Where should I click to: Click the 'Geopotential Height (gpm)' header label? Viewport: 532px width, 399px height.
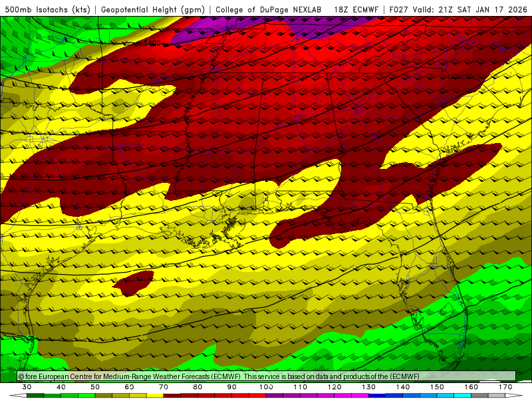point(153,9)
